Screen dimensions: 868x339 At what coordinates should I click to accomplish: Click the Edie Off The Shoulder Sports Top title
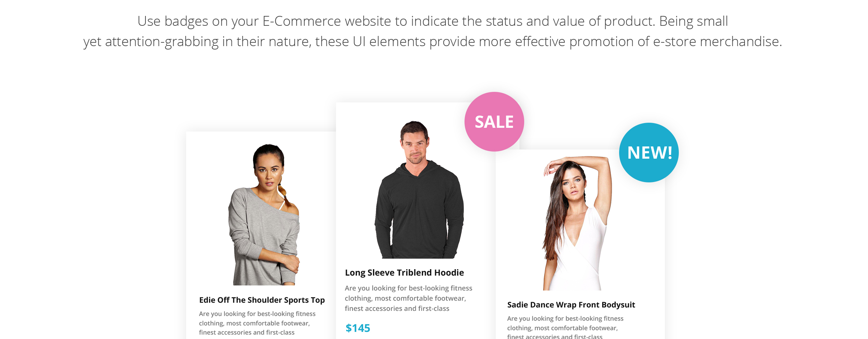coord(262,300)
